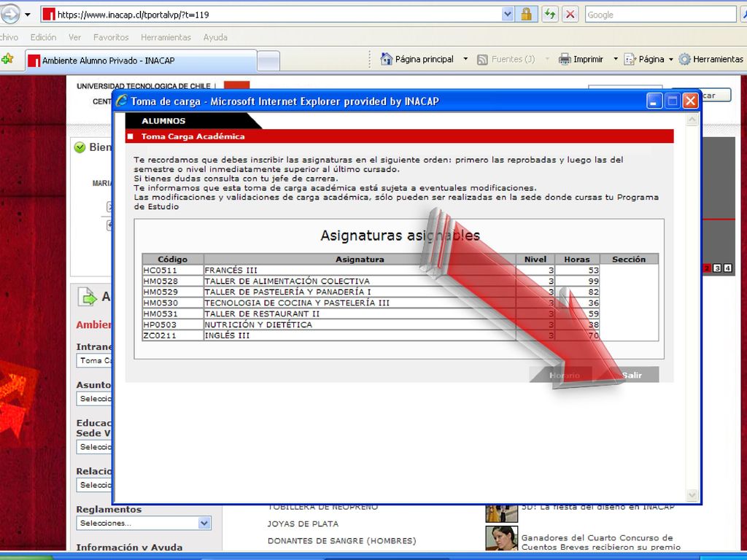Click the Google search box
This screenshot has width=747, height=560.
[x=660, y=15]
